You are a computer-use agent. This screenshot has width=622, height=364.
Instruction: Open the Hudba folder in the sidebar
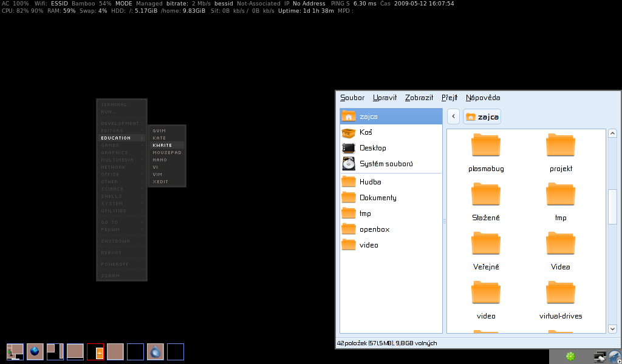pos(391,182)
